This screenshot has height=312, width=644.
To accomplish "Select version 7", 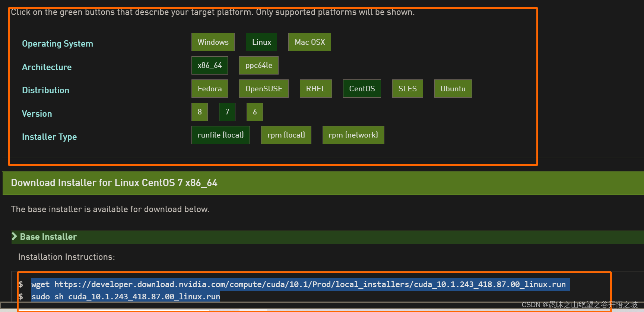I will pos(227,112).
